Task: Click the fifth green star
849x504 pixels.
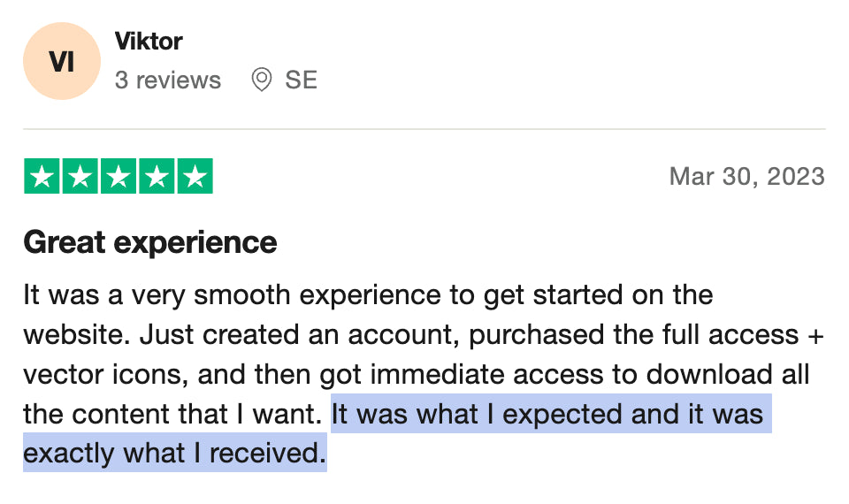Action: click(195, 176)
